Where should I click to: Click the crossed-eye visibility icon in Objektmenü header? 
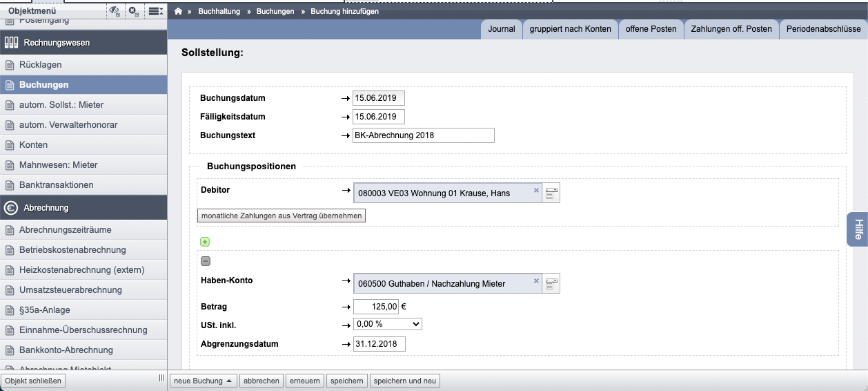pos(115,11)
